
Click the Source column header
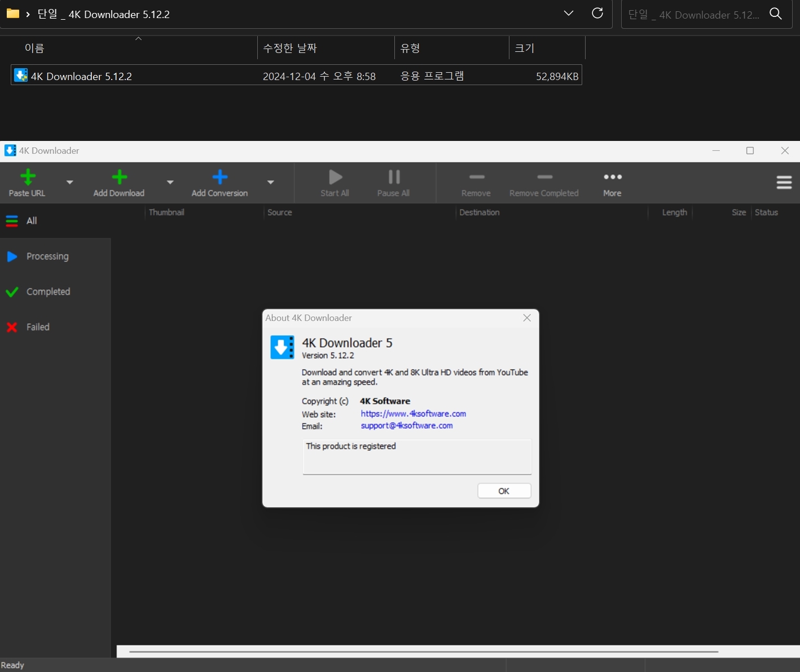pos(359,213)
